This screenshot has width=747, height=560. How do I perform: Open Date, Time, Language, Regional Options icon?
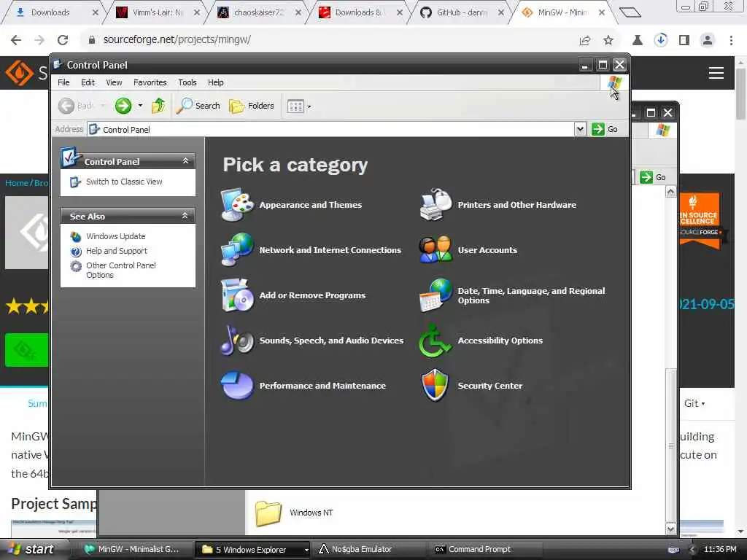[435, 295]
